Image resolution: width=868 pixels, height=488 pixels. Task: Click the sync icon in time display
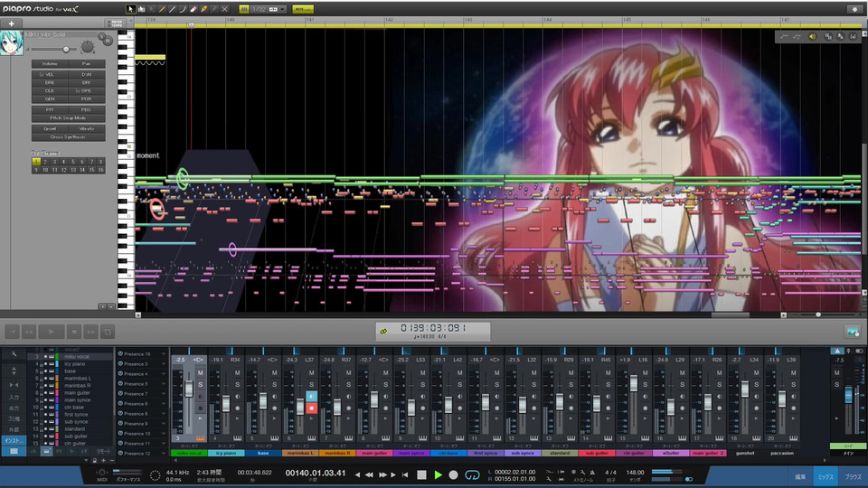383,332
